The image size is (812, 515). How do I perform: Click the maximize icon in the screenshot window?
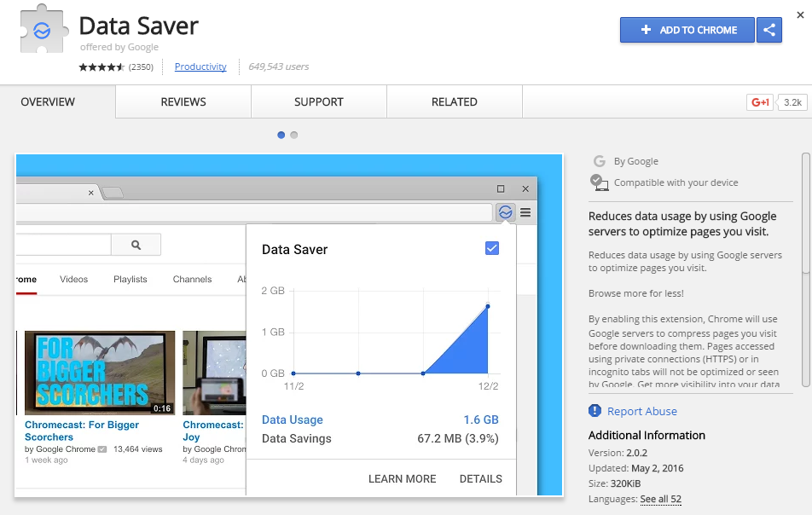pyautogui.click(x=500, y=189)
